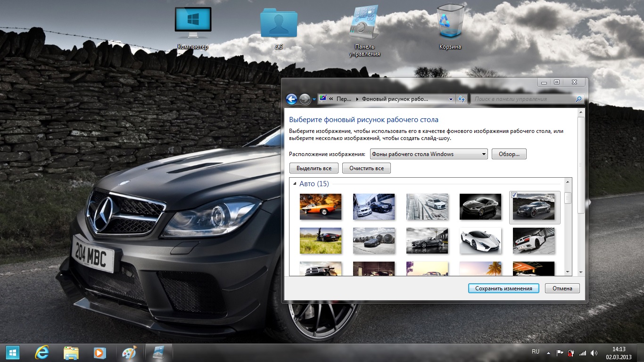Click the volume speaker tray icon
The image size is (644, 362).
[x=594, y=353]
